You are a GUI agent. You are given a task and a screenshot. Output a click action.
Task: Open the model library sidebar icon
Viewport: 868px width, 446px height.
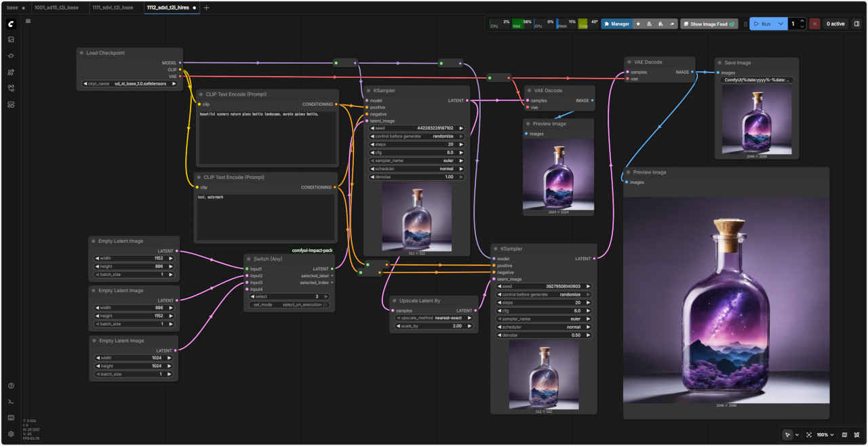coord(11,72)
